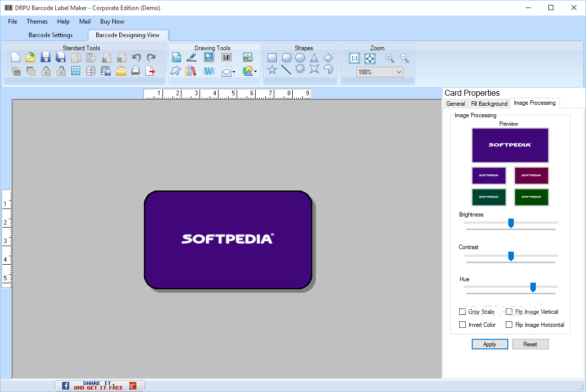Export the label with red arrow icon
Screen dimensions: 586x392
tap(150, 71)
